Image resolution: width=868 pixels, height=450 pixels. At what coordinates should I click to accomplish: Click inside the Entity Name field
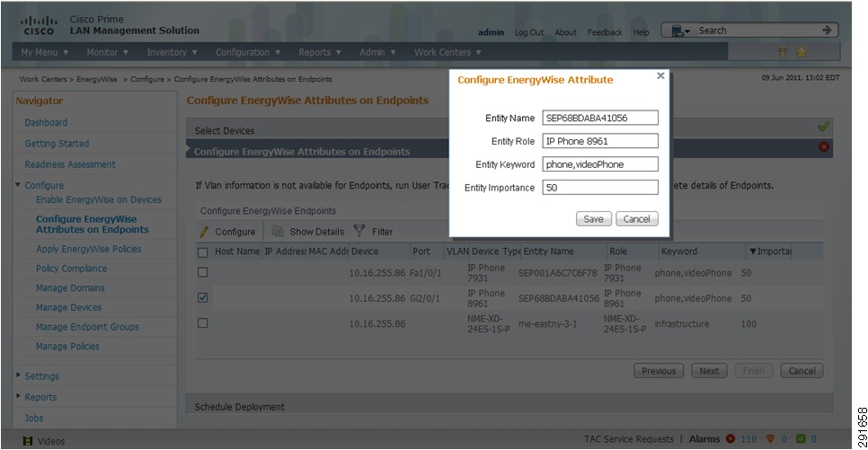pos(600,118)
